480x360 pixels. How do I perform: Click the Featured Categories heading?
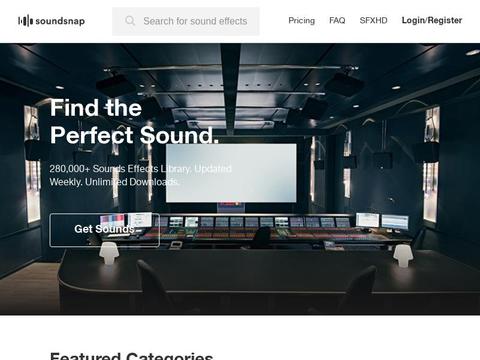point(131,356)
